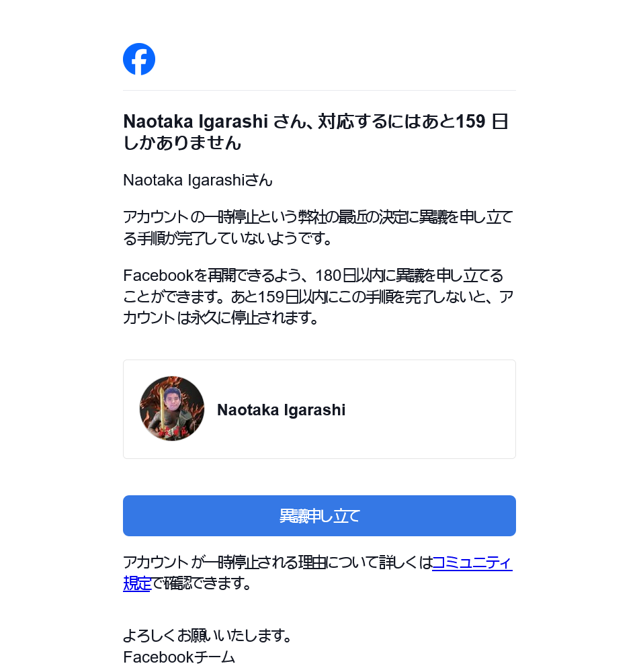Click the greeting line Naotaka Igarashiさん

click(x=198, y=180)
